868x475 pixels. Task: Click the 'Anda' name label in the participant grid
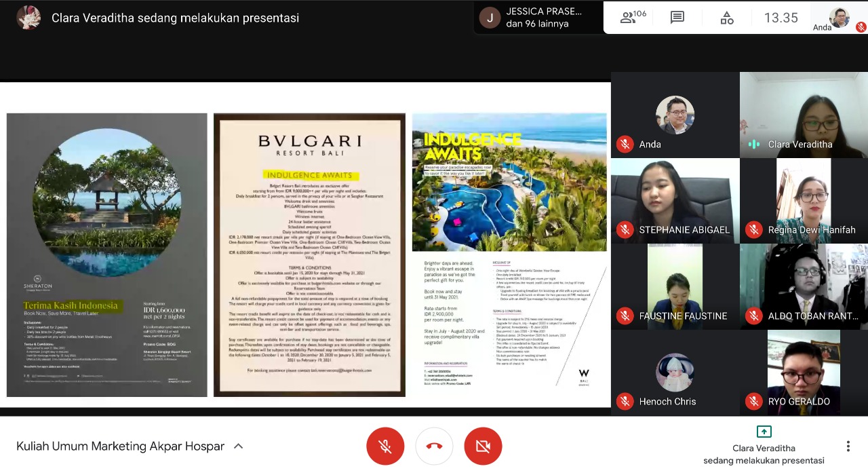click(650, 145)
